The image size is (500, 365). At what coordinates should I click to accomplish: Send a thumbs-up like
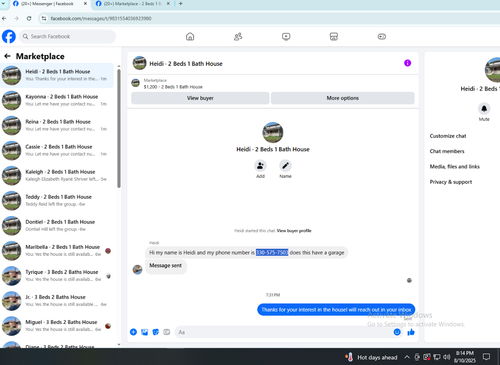tap(411, 332)
